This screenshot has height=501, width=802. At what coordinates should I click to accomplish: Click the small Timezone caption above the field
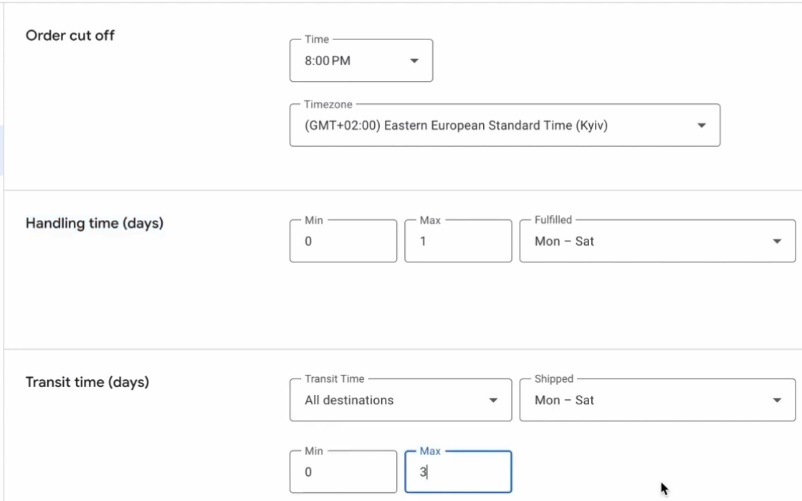tap(327, 104)
